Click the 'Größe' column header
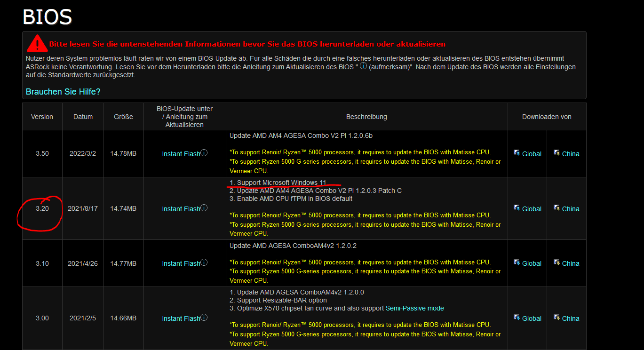This screenshot has height=350, width=644. (123, 117)
